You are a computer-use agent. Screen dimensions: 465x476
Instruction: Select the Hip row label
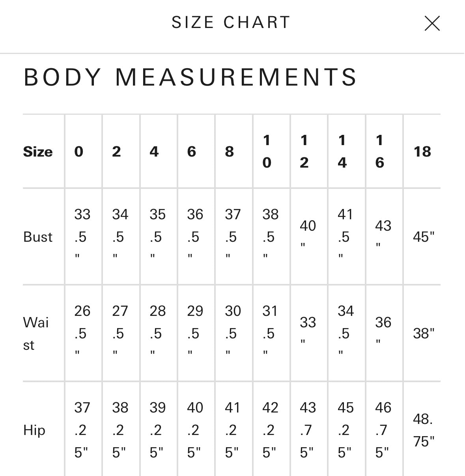click(34, 430)
